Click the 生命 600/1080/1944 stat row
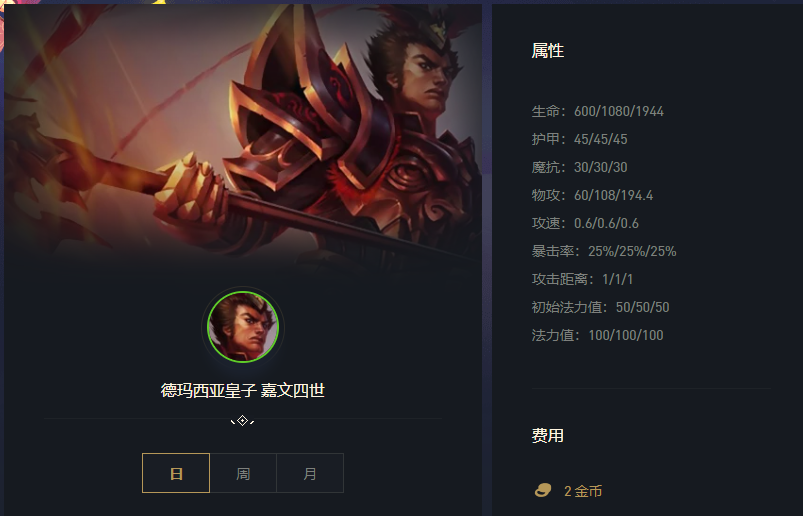Image resolution: width=803 pixels, height=516 pixels. click(x=598, y=111)
